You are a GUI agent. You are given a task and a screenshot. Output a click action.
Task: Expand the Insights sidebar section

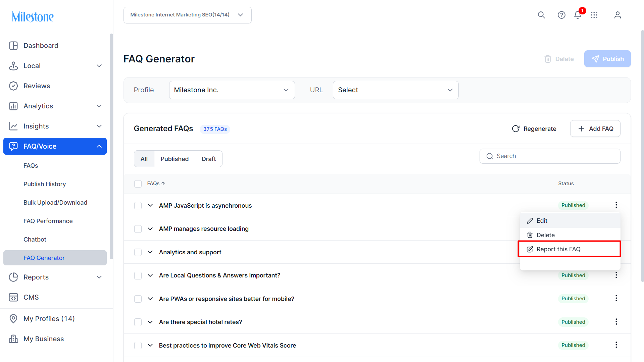(x=99, y=126)
